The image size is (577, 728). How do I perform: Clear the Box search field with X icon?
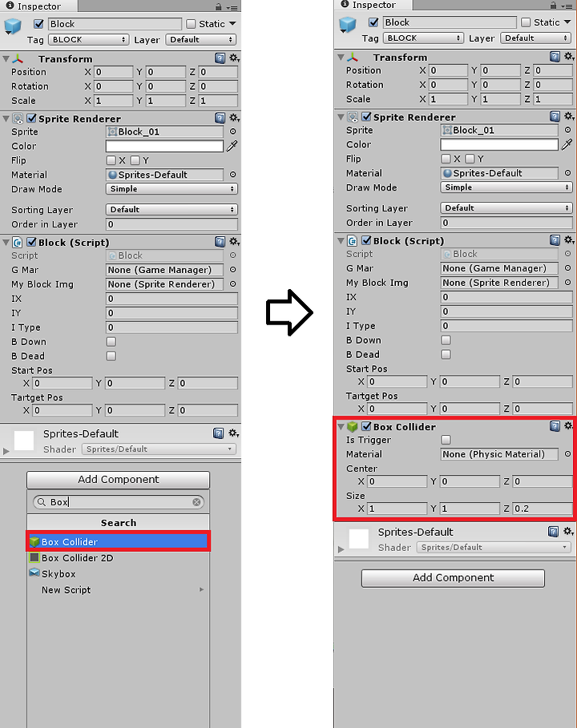(196, 502)
